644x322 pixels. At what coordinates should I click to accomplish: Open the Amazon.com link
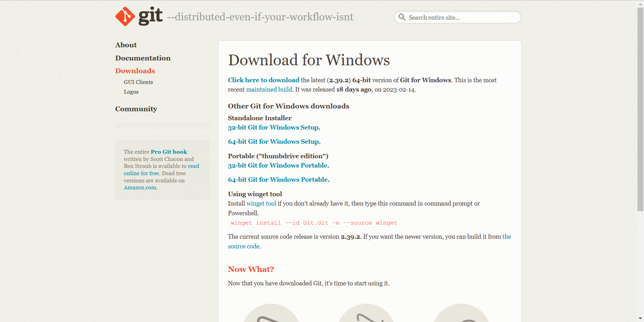click(140, 188)
